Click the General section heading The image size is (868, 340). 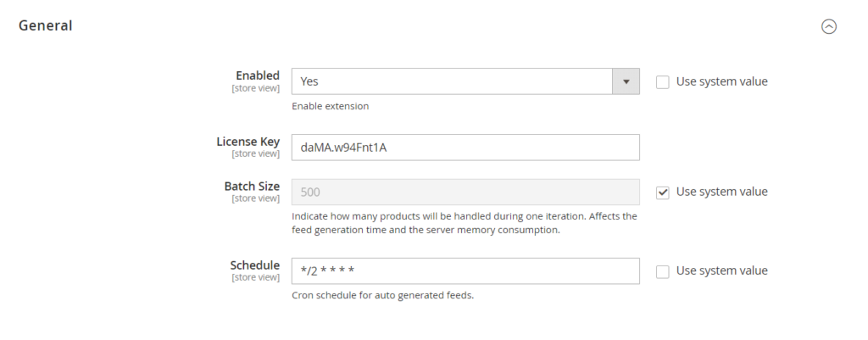click(x=46, y=25)
